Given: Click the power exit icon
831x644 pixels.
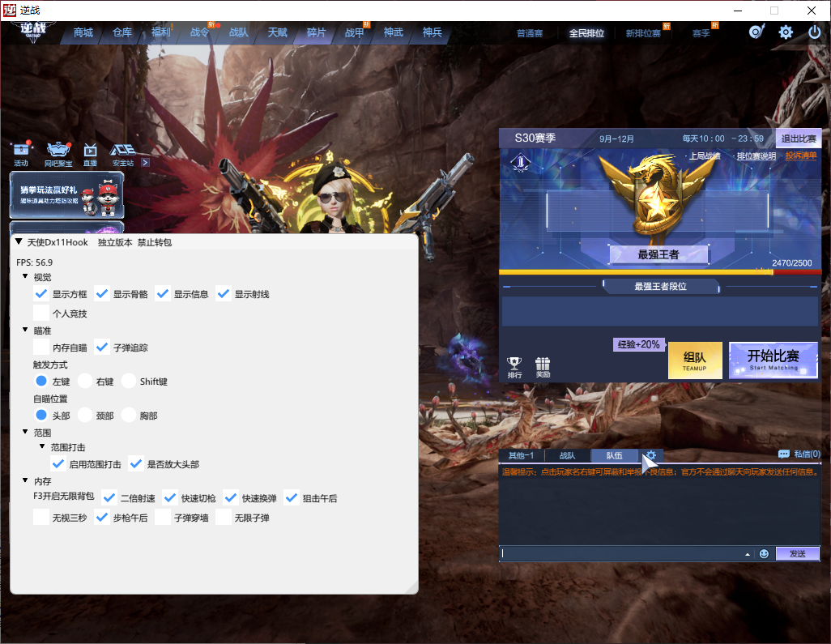Looking at the screenshot, I should click(815, 32).
